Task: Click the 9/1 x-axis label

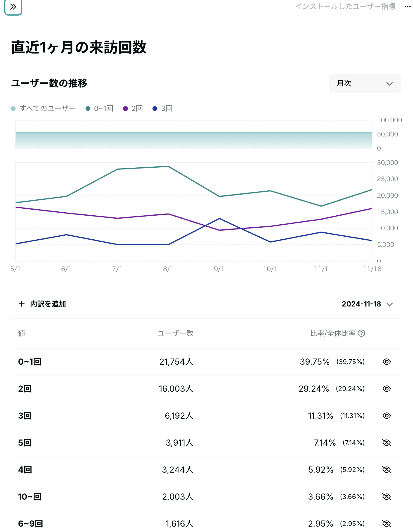Action: (x=219, y=269)
